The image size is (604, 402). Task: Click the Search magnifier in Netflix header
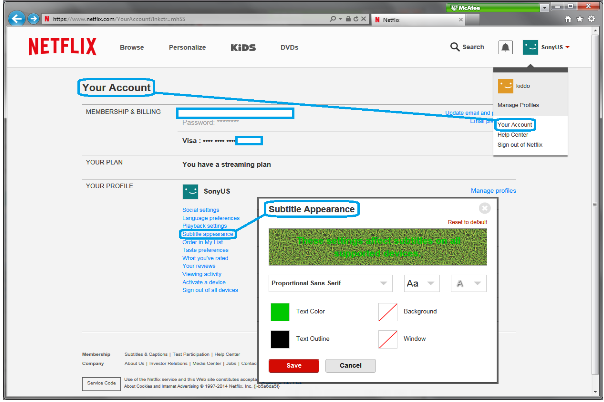[455, 47]
